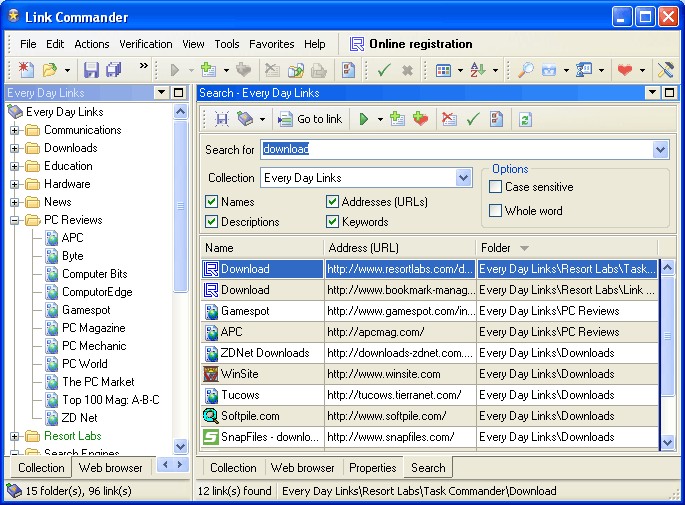
Task: Click the tools icon at the toolbar's right end
Action: (x=665, y=70)
